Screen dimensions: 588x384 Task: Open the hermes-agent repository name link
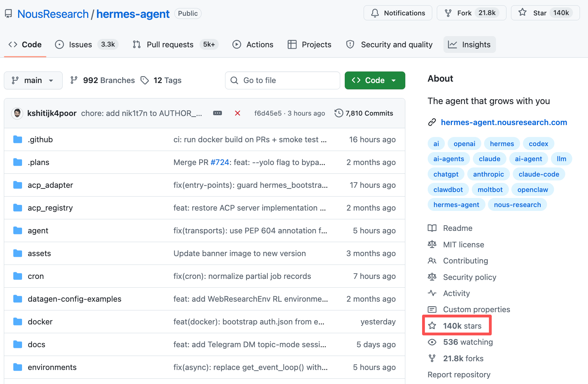[x=133, y=14]
